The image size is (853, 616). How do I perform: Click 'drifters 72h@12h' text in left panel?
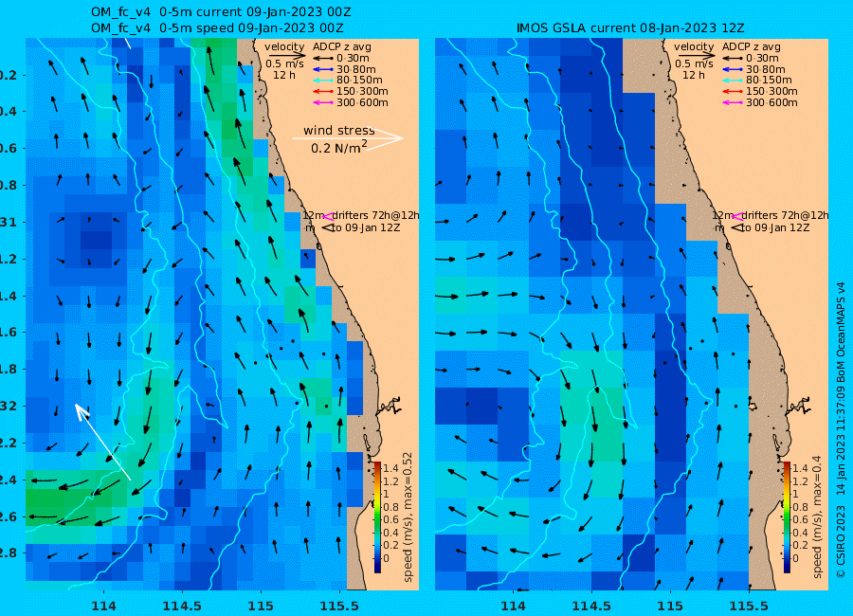point(376,215)
